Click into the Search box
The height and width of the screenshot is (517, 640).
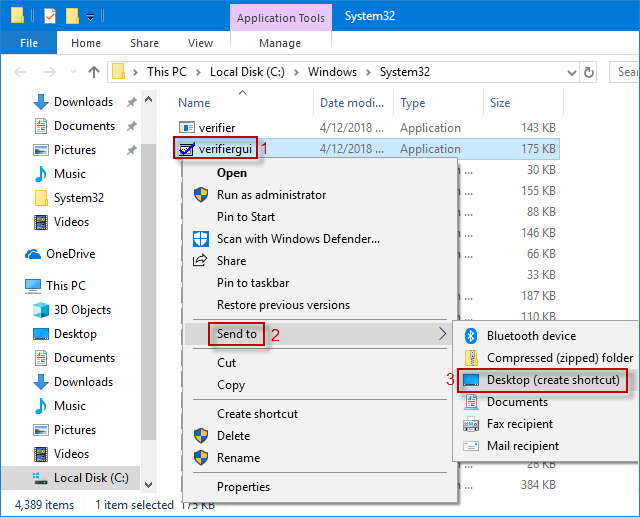click(624, 72)
